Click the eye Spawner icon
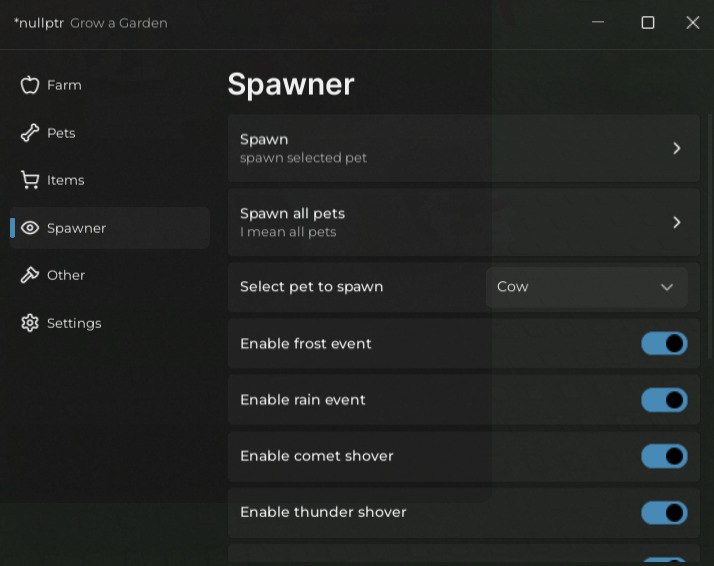Screen dimensions: 714x566 click(30, 228)
